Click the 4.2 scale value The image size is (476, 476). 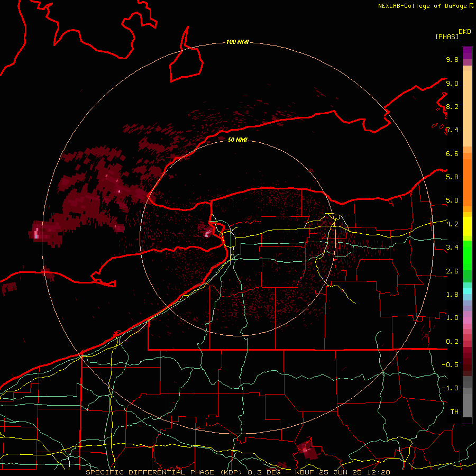pyautogui.click(x=452, y=224)
